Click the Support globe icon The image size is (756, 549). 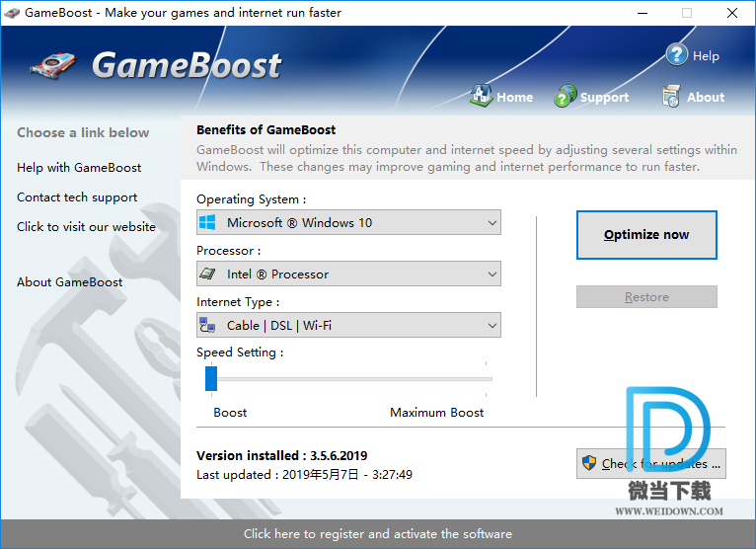pos(566,96)
